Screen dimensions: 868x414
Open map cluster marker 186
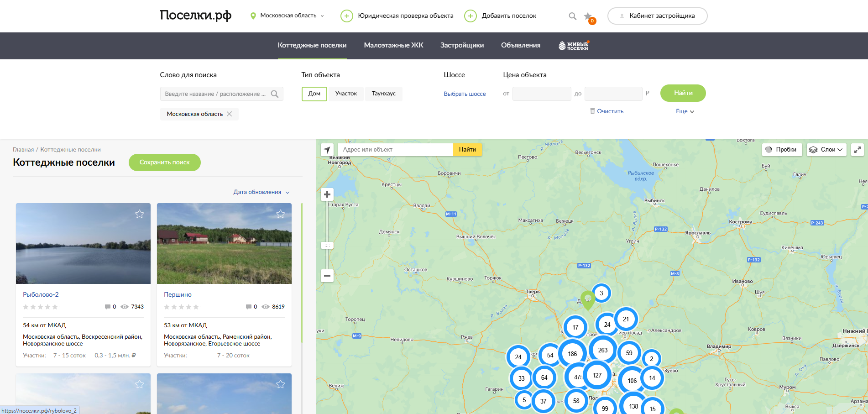[572, 354]
